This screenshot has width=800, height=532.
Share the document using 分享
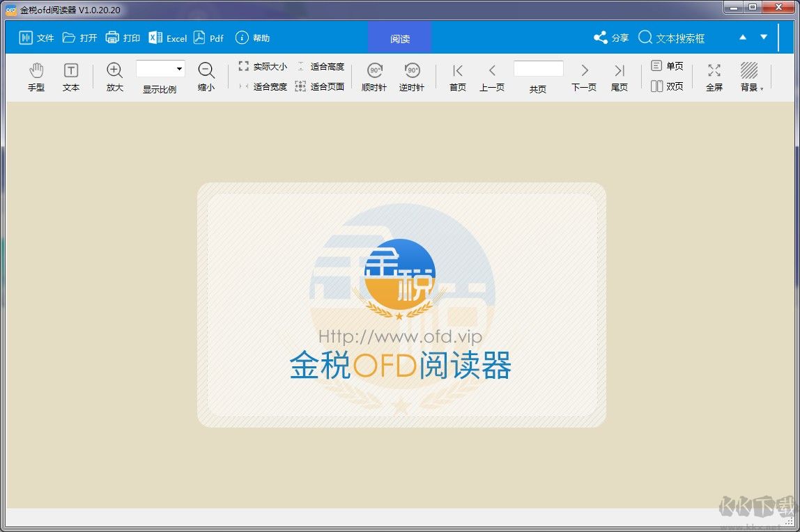pos(610,38)
